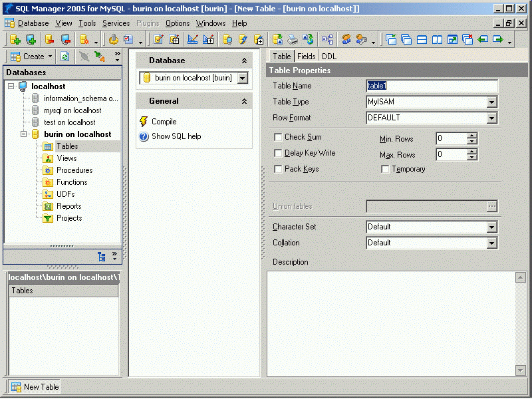The height and width of the screenshot is (399, 532).
Task: Open the Row Format dropdown
Action: click(x=491, y=118)
